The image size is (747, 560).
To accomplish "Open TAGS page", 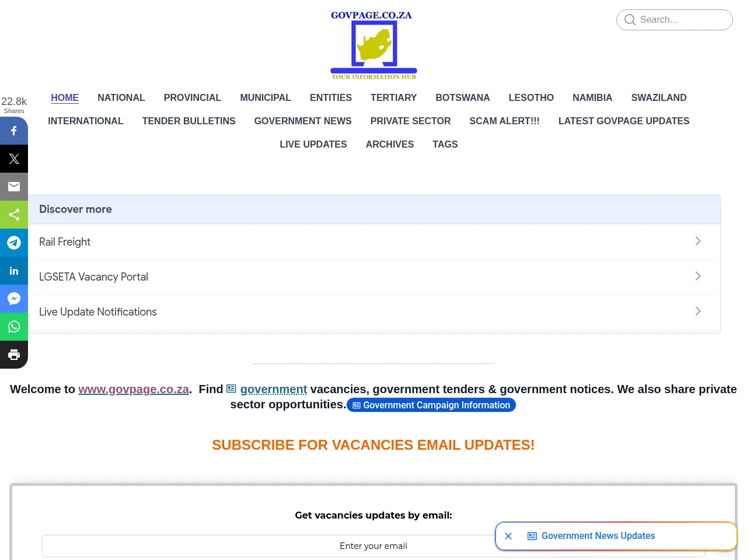I will pos(445,144).
